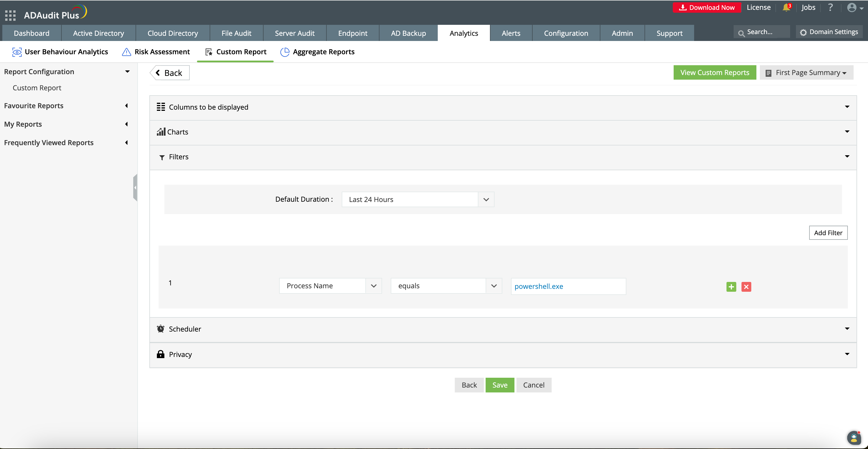
Task: Expand the Charts section
Action: (847, 132)
